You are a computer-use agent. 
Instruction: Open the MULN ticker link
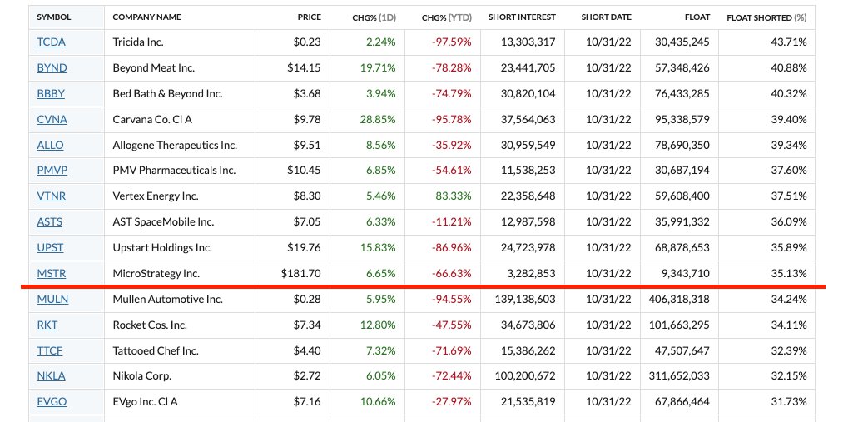[52, 300]
